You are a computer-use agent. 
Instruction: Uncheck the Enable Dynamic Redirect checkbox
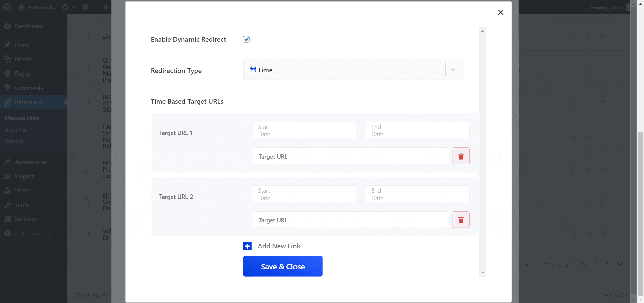(246, 39)
